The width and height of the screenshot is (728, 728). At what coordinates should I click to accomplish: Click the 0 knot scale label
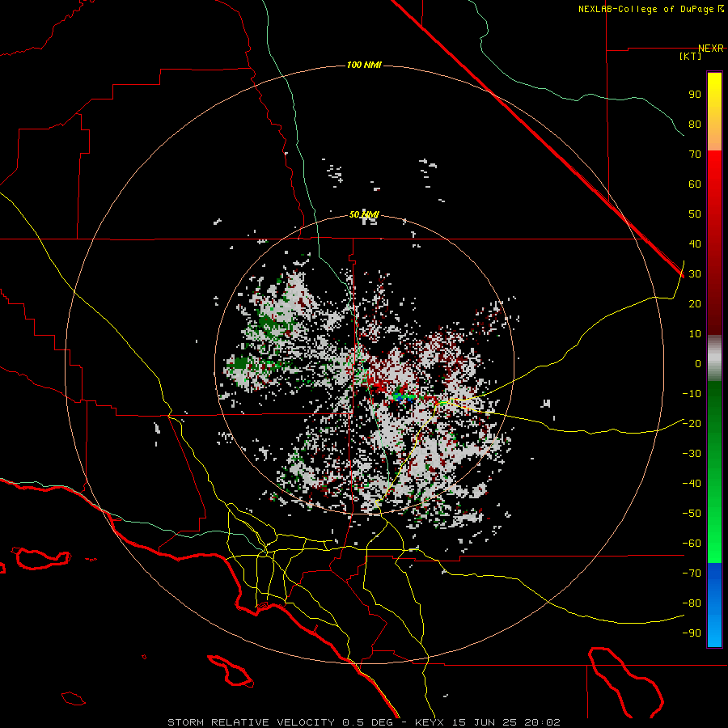click(x=698, y=364)
